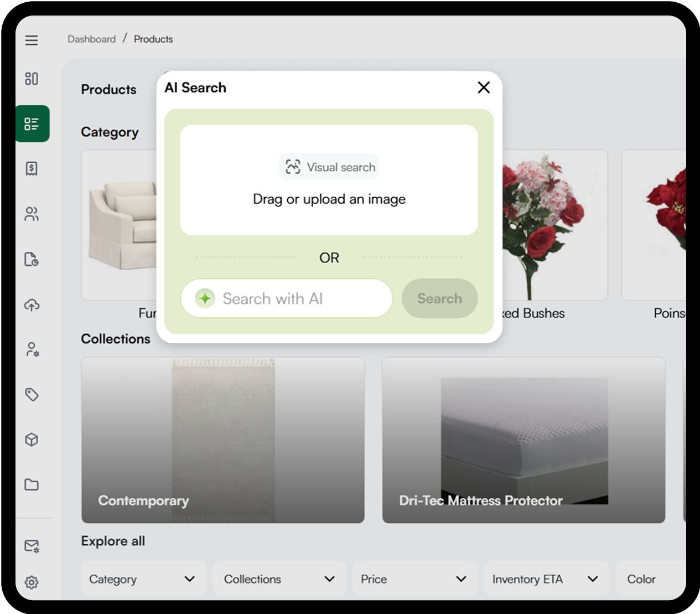Expand the Collections filter dropdown
The width and height of the screenshot is (700, 614).
click(x=279, y=579)
